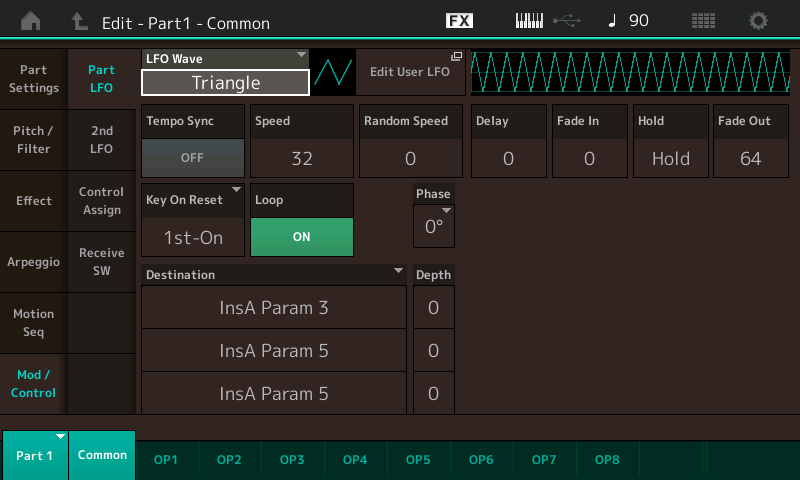Toggle the Tempo Sync OFF switch
Viewport: 800px width, 480px height.
coord(192,157)
